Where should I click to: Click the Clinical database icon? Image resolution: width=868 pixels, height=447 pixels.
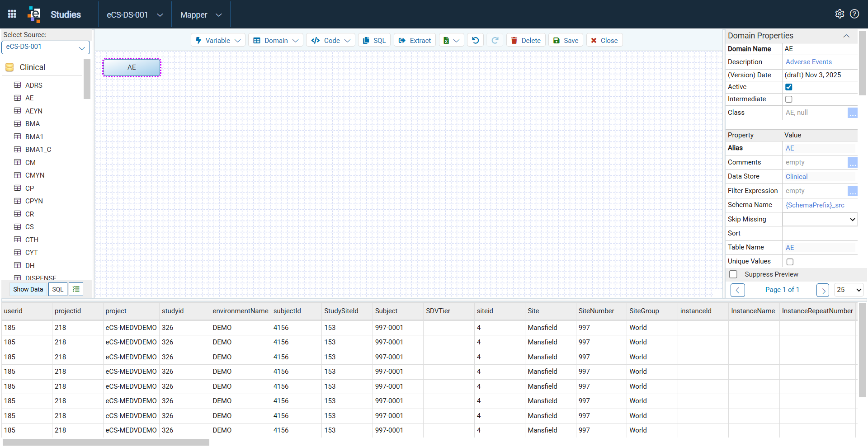[x=9, y=67]
